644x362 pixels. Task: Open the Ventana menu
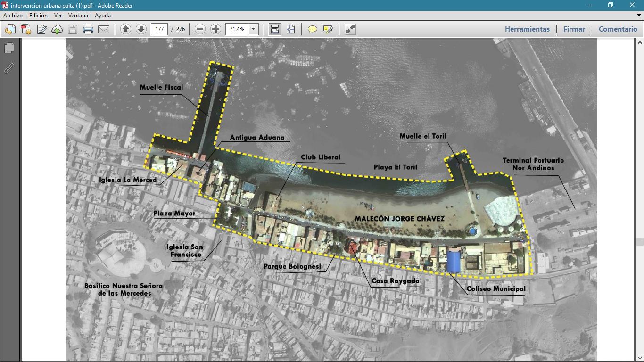(x=78, y=16)
